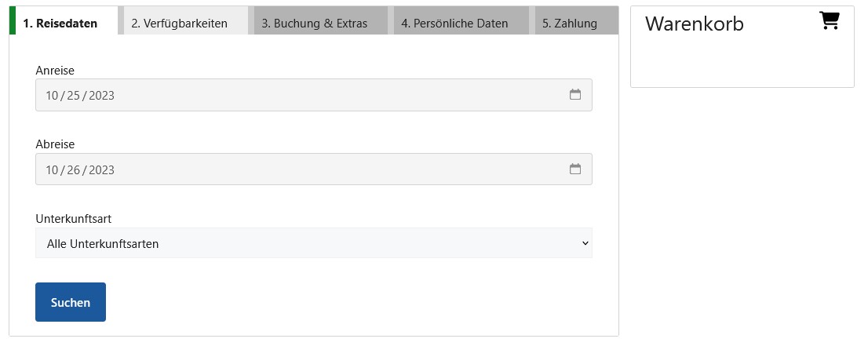The image size is (868, 346).
Task: Select the 4. Persönliche Daten tab
Action: coord(454,24)
